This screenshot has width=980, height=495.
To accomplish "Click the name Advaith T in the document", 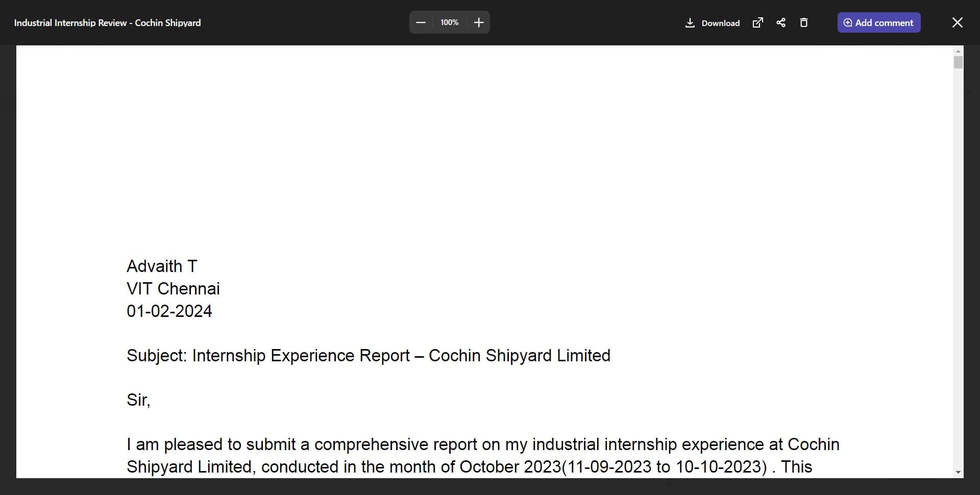I will pos(162,266).
